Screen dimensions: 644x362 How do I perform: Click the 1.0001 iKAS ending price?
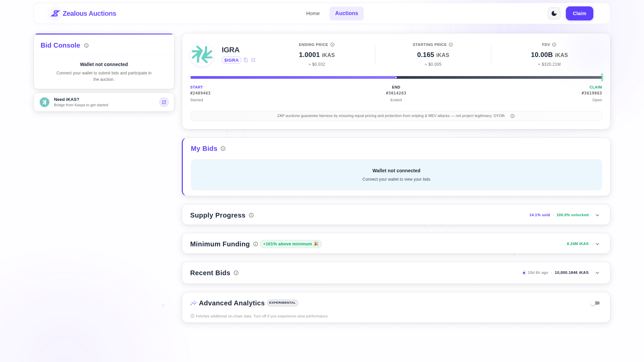click(x=317, y=55)
